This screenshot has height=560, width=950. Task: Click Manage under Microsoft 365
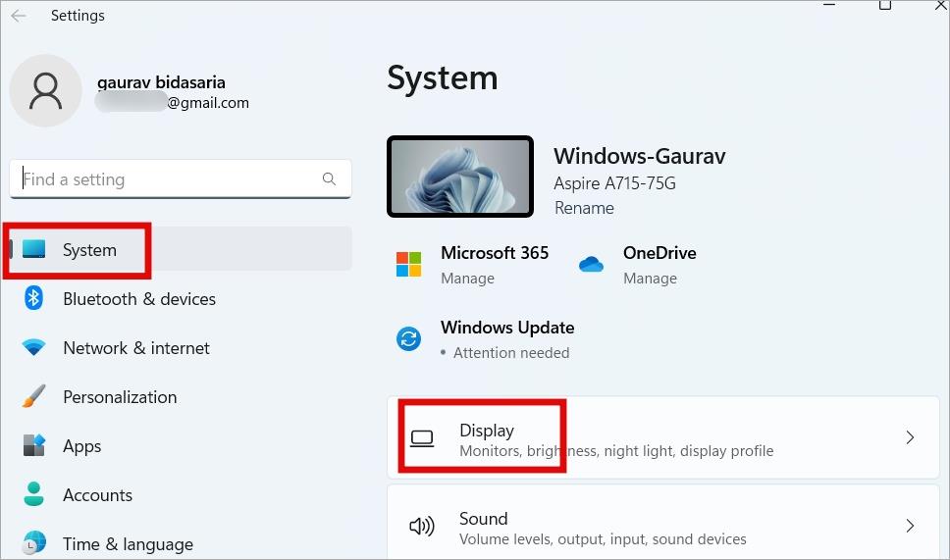tap(468, 279)
